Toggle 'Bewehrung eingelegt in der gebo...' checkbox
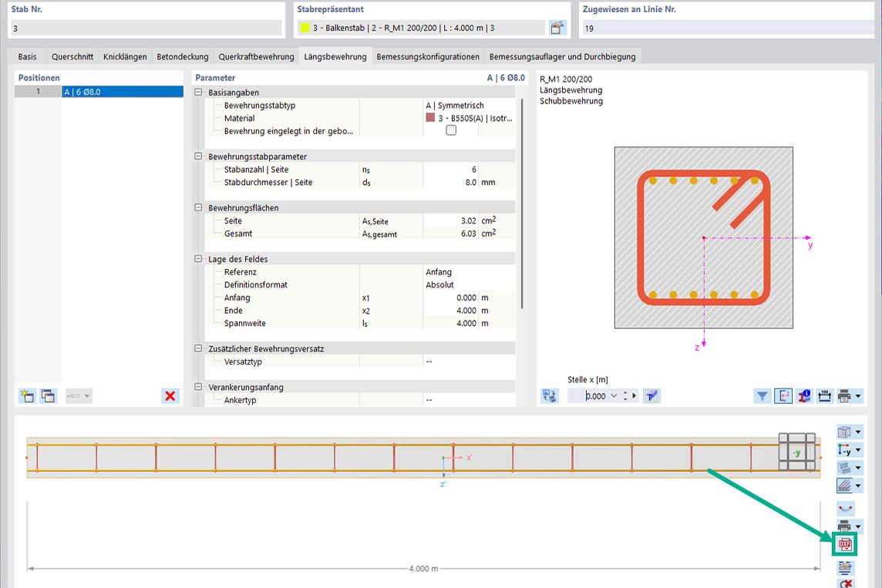Viewport: 882px width, 588px height. point(451,131)
